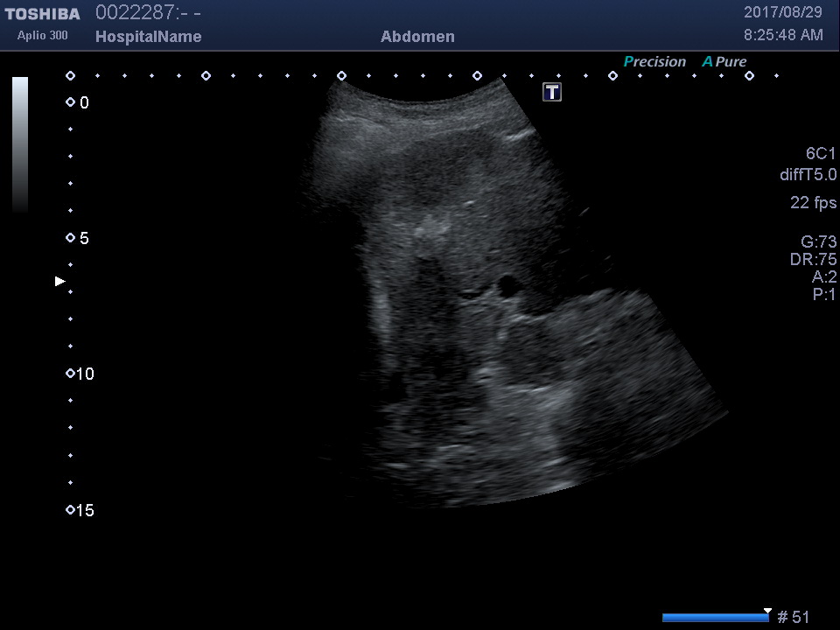Click the 'Abdomen' exam preset label
Screen dimensions: 840x630
pos(417,37)
